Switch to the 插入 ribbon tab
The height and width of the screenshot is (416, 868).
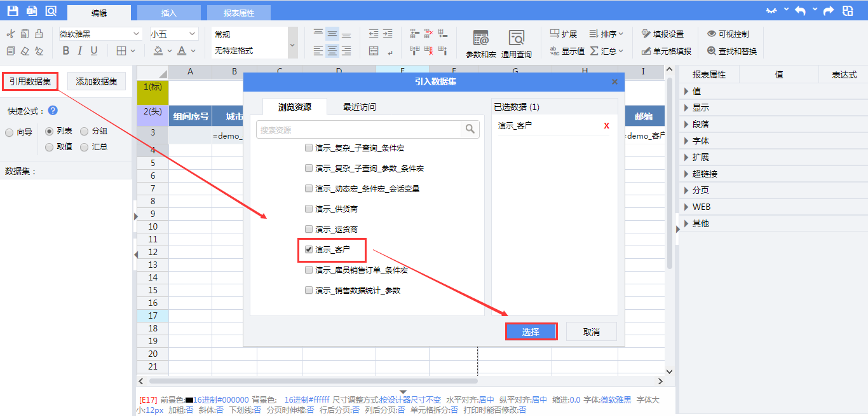(168, 13)
